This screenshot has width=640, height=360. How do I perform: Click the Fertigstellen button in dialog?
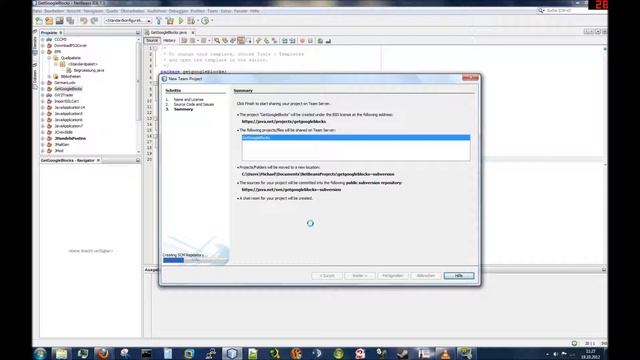tap(393, 276)
